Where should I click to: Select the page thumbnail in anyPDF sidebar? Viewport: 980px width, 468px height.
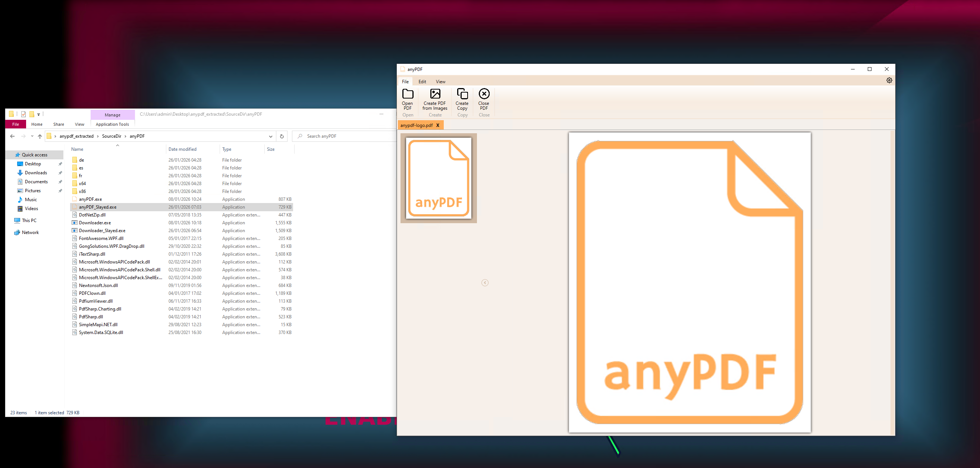(x=439, y=178)
